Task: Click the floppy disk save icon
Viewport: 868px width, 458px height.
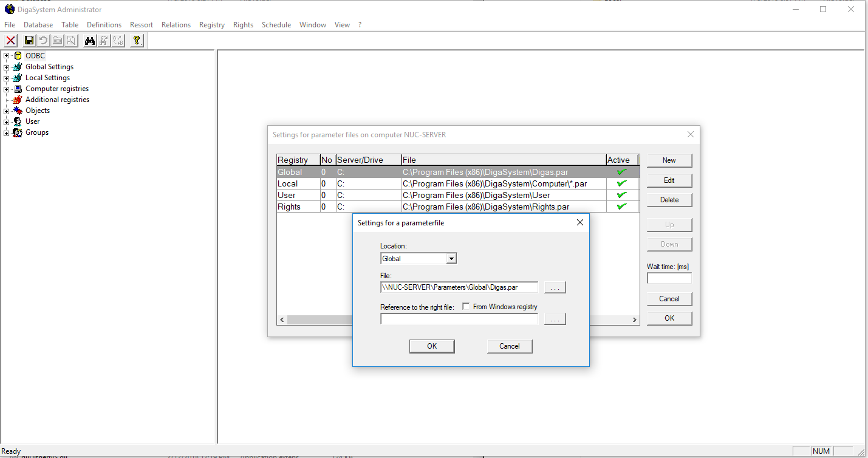Action: 29,41
